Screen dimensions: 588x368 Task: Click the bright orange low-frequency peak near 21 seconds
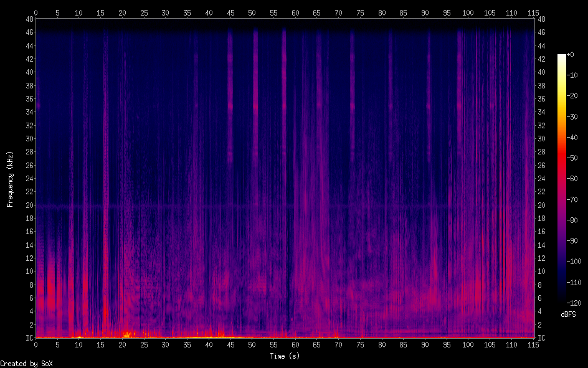point(126,334)
